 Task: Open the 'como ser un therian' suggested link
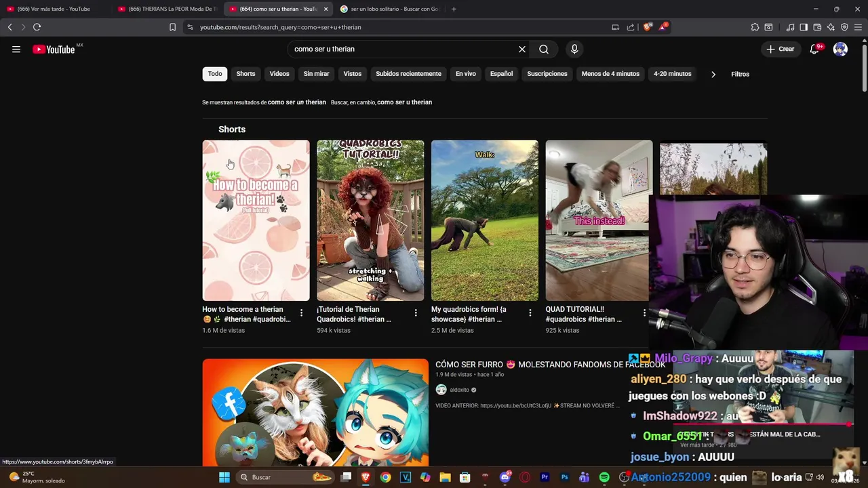(x=297, y=102)
